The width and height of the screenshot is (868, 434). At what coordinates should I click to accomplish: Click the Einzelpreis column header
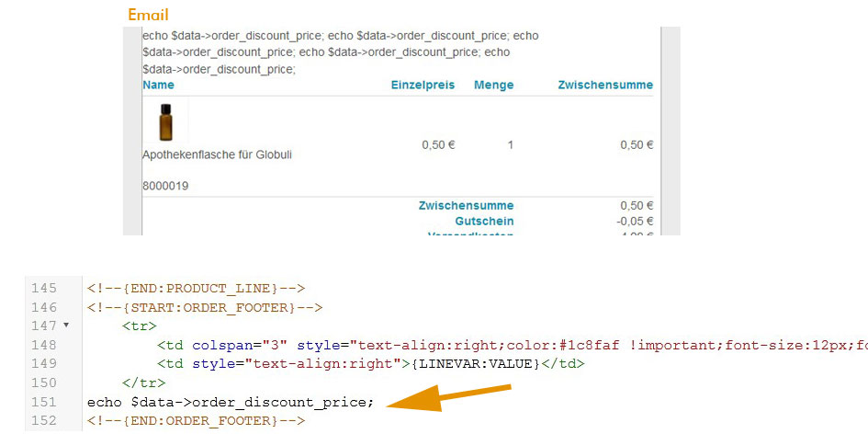(x=423, y=85)
